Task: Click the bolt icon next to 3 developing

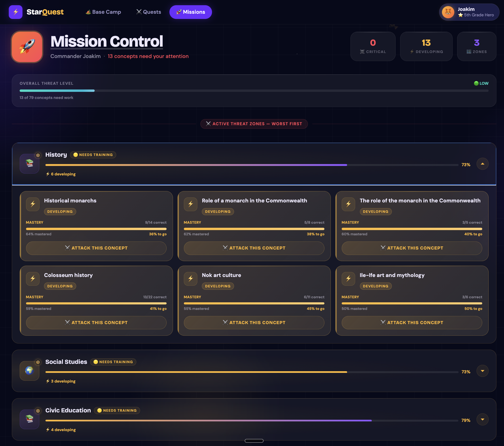Action: coord(48,381)
